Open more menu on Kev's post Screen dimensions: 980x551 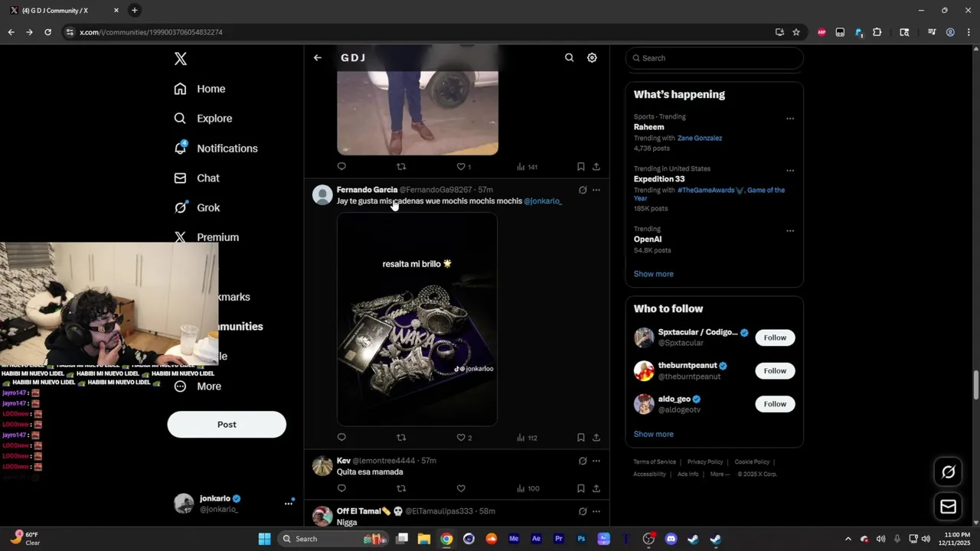pyautogui.click(x=596, y=461)
